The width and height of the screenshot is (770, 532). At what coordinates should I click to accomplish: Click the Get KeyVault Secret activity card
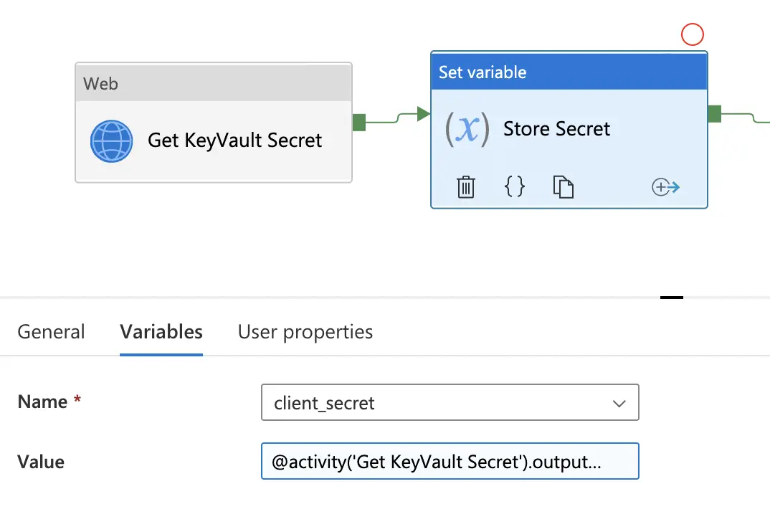pyautogui.click(x=213, y=141)
